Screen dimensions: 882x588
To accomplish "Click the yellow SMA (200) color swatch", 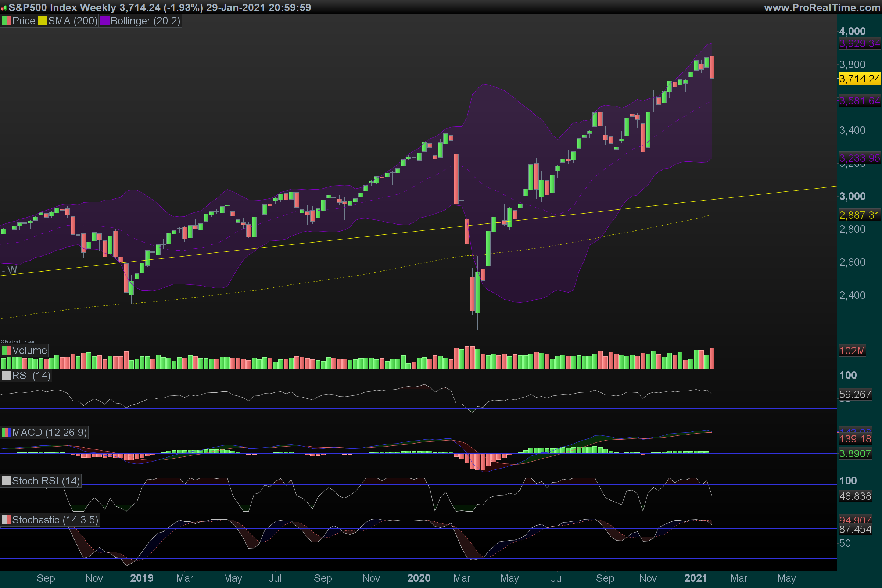I will (42, 21).
